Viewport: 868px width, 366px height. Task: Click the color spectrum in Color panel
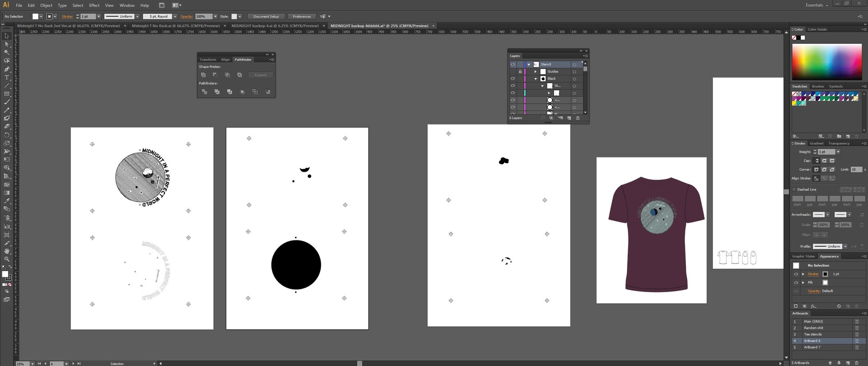tap(827, 62)
